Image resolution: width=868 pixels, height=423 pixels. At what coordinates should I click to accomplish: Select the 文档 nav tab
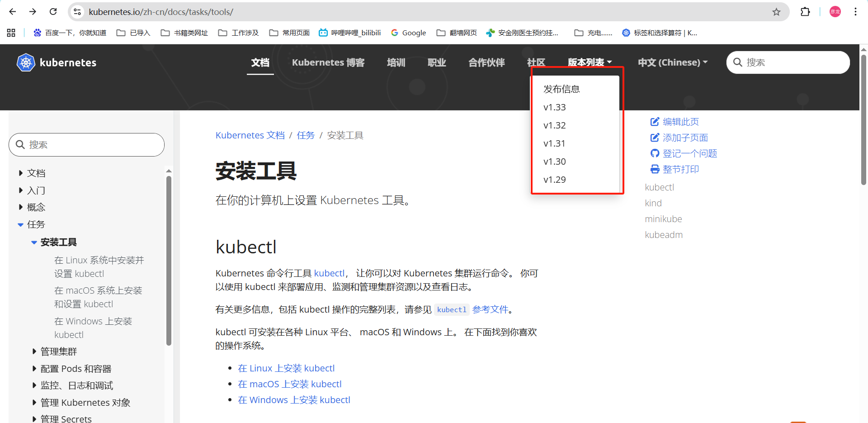pos(260,62)
